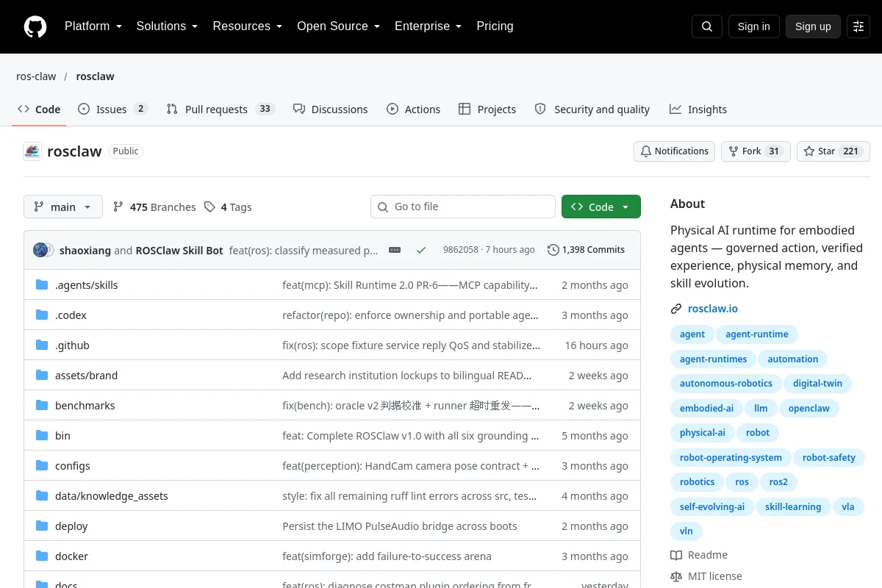Open the ROSClaw Skill Bot author link
The width and height of the screenshot is (882, 588).
click(179, 250)
